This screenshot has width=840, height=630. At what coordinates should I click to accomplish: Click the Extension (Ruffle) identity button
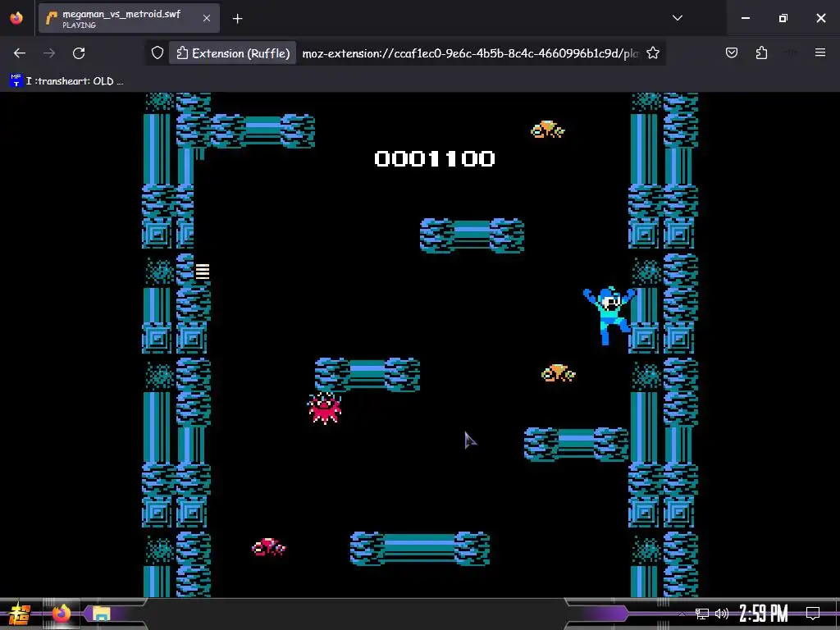232,53
